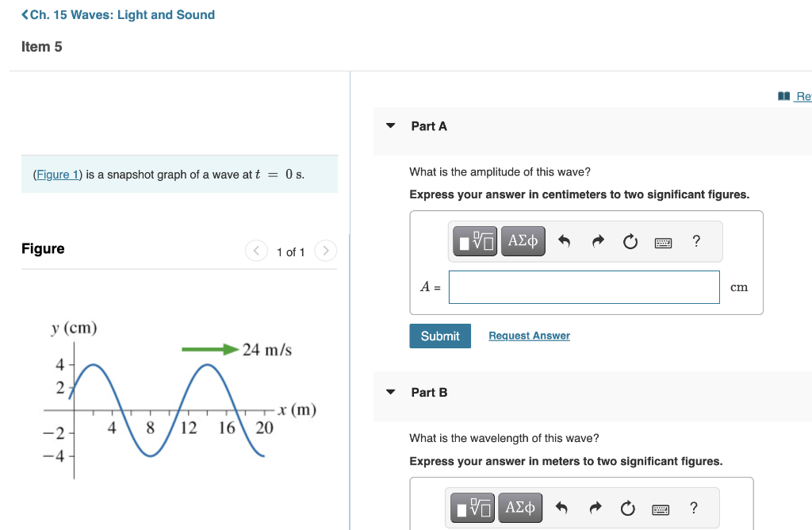The width and height of the screenshot is (812, 530).
Task: Open Greek symbols menu for Part B
Action: coord(520,508)
